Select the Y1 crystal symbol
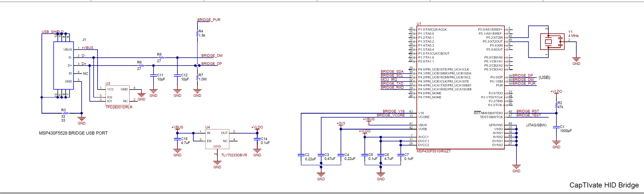 point(552,41)
